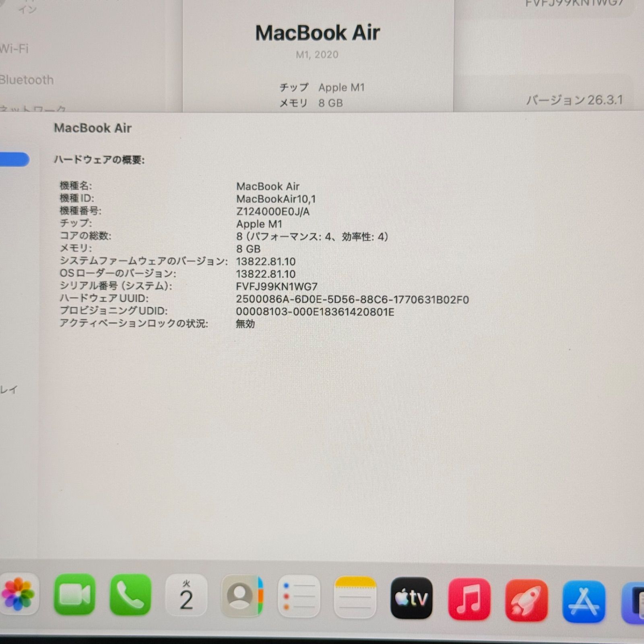This screenshot has height=644, width=644.
Task: Launch the Apple TV app
Action: tap(411, 598)
